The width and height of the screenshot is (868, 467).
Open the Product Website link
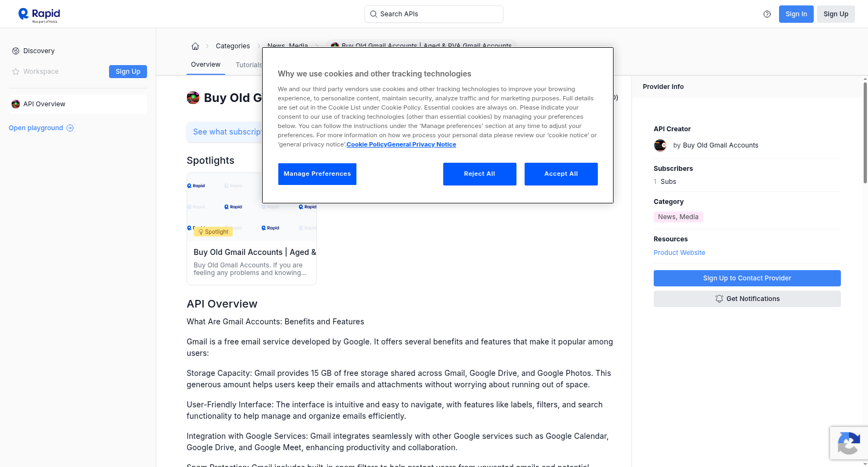(679, 253)
